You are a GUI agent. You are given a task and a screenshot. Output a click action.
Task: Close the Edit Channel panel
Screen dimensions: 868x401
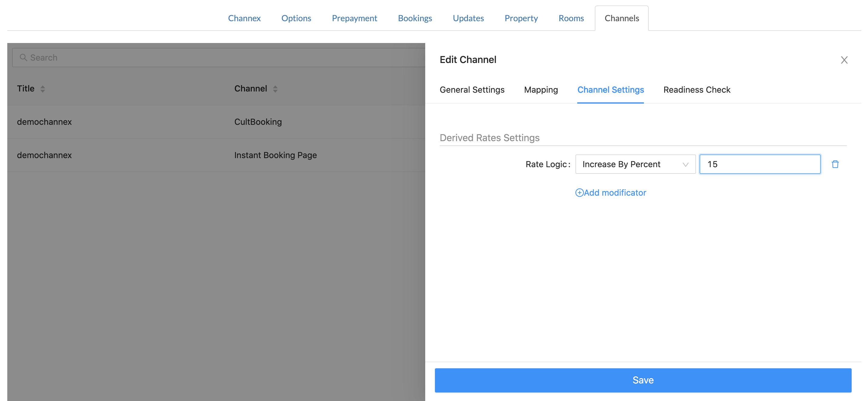click(x=844, y=60)
